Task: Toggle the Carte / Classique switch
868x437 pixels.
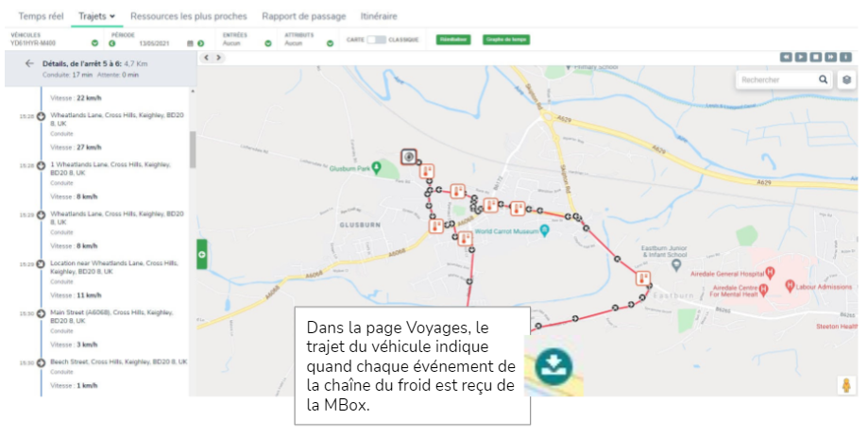Action: tap(377, 40)
